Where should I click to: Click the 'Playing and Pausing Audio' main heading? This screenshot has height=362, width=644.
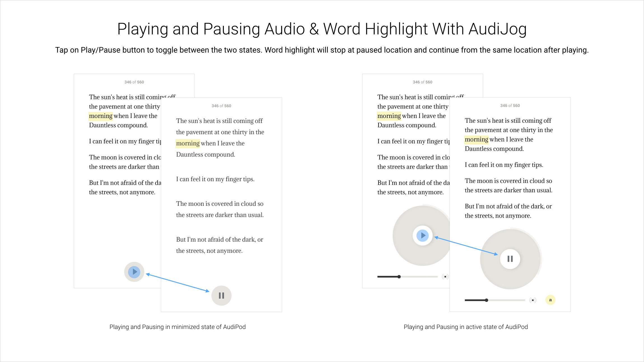coord(322,29)
